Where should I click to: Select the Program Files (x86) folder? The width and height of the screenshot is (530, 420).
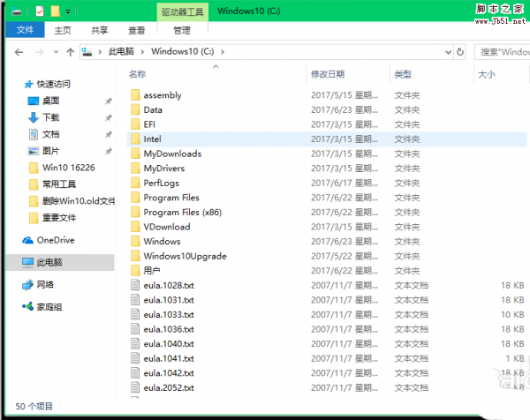182,213
